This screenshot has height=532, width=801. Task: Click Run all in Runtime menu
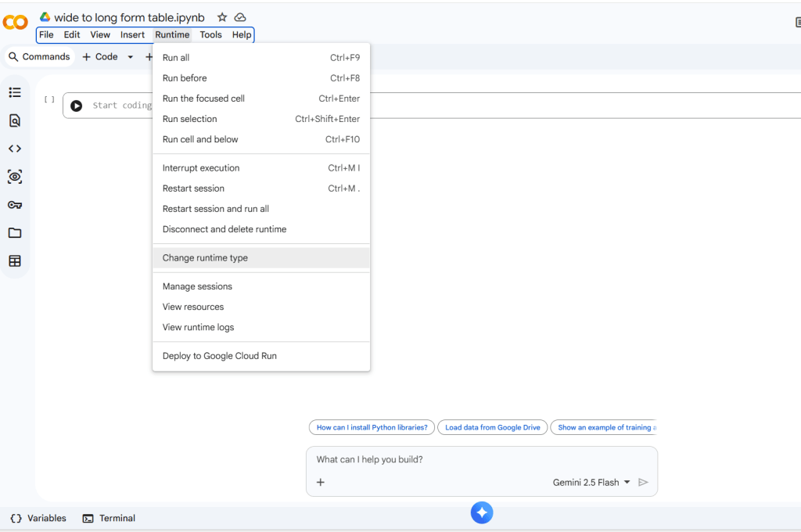[x=176, y=58]
